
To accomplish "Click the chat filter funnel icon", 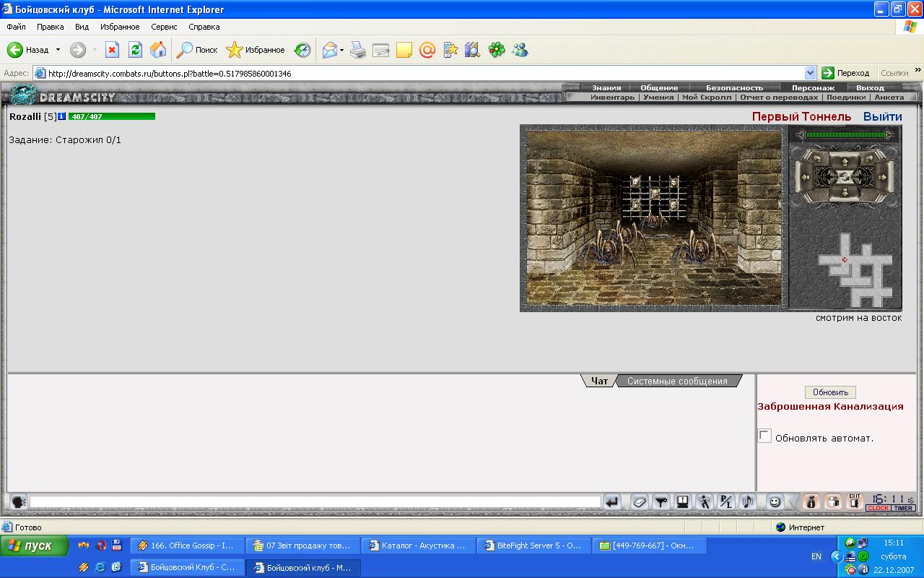I will point(661,501).
